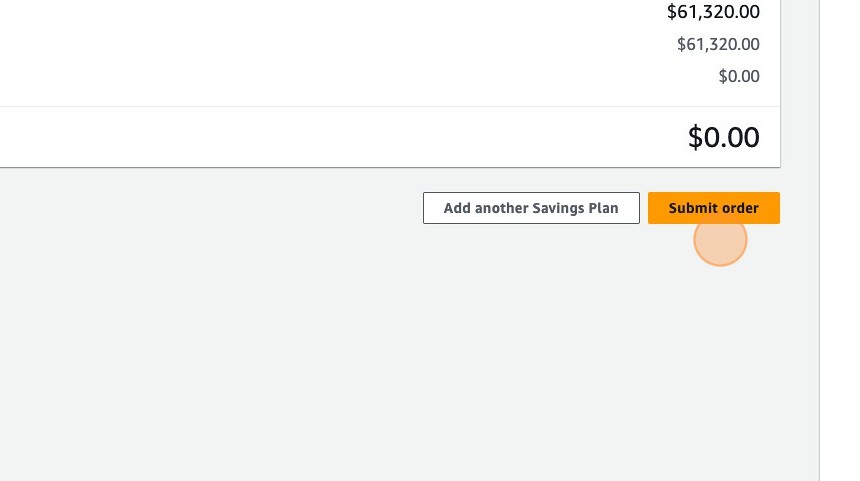Image resolution: width=860 pixels, height=481 pixels.
Task: Choose Add another Savings Plan option
Action: [x=531, y=208]
